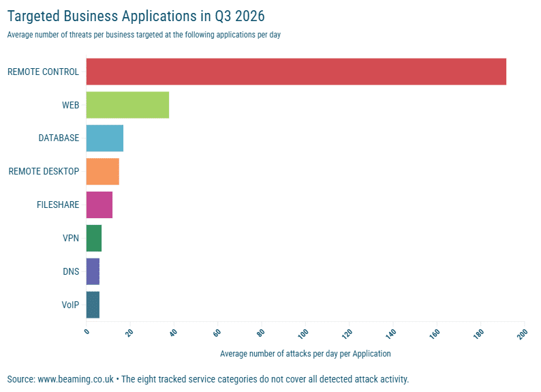Click the REMOTE CONTROL axis label

pyautogui.click(x=43, y=72)
